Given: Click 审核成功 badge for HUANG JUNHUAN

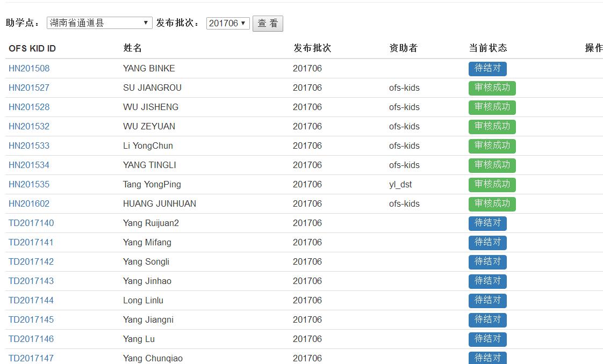Looking at the screenshot, I should [492, 204].
